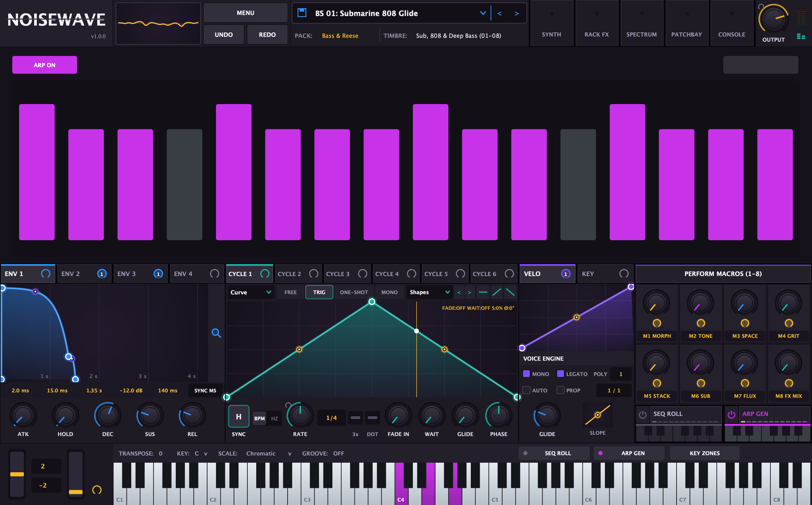Load the next preset arrow
Screen dimensions: 812x505
(517, 13)
